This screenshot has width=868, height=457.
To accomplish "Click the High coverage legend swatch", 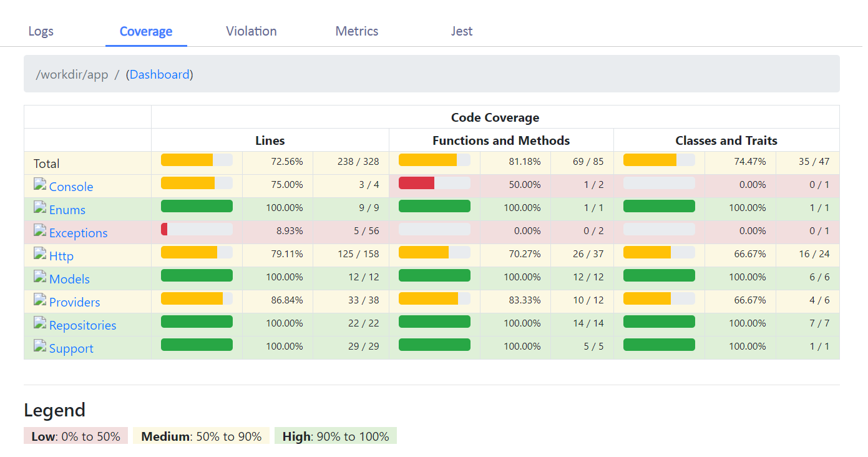I will pyautogui.click(x=335, y=436).
